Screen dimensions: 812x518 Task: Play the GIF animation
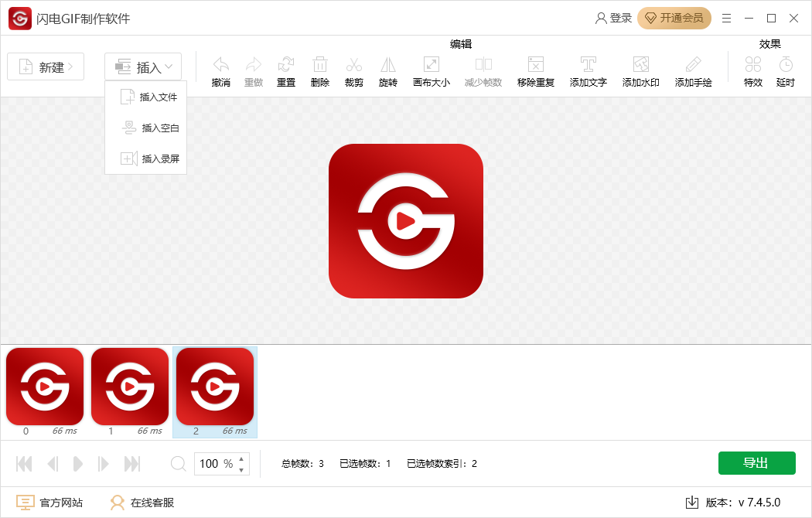(77, 464)
